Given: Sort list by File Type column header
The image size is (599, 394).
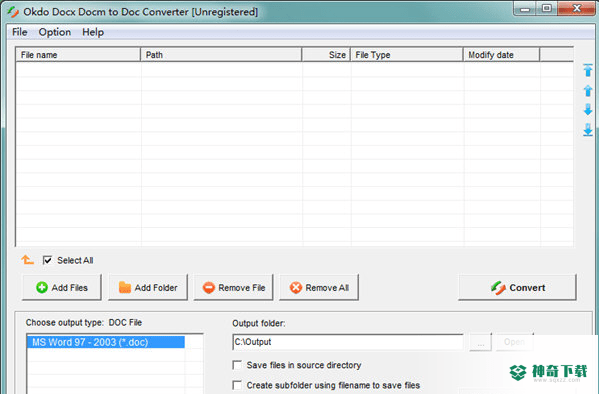Looking at the screenshot, I should (x=407, y=55).
